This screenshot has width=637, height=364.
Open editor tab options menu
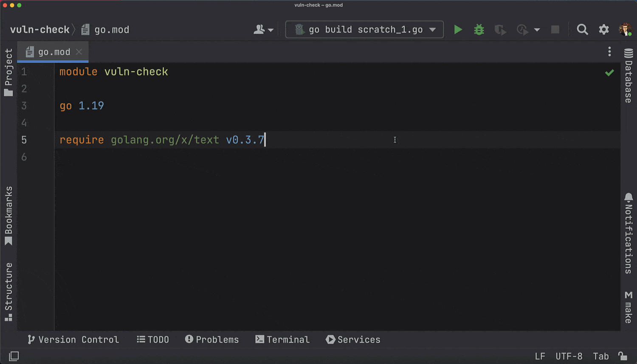point(609,52)
